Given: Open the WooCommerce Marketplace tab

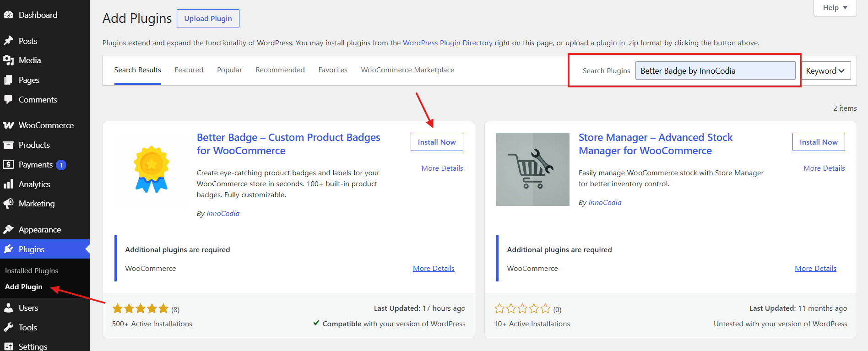Looking at the screenshot, I should tap(407, 70).
